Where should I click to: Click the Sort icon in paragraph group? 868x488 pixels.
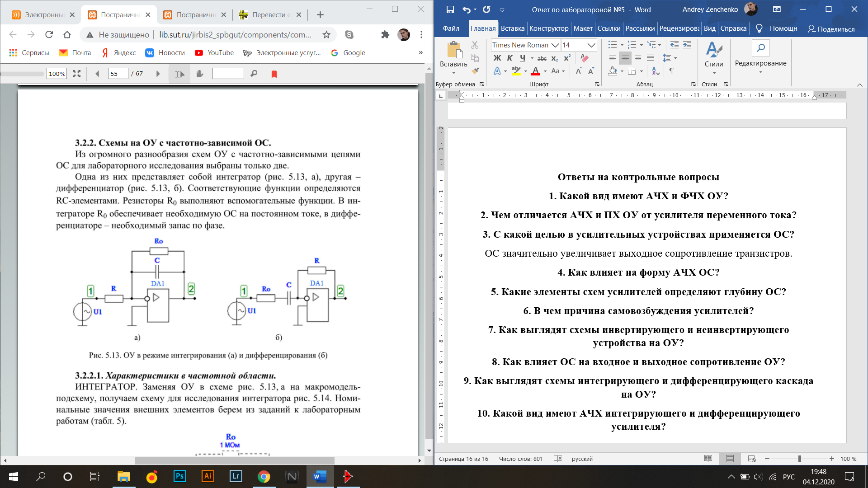(x=656, y=71)
